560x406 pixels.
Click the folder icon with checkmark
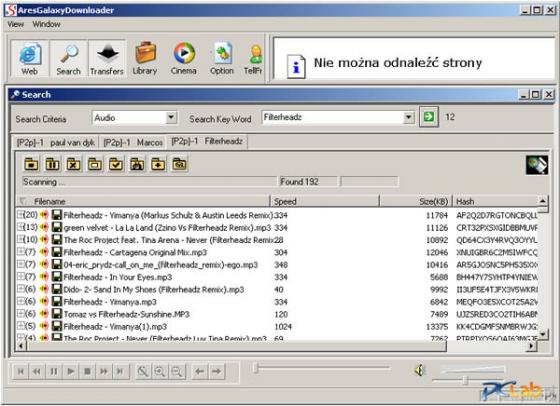(x=116, y=164)
